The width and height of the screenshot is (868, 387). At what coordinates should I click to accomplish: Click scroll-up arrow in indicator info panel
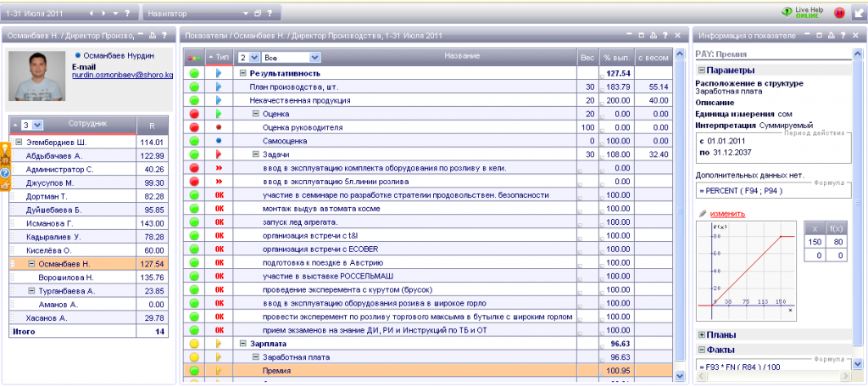(858, 53)
